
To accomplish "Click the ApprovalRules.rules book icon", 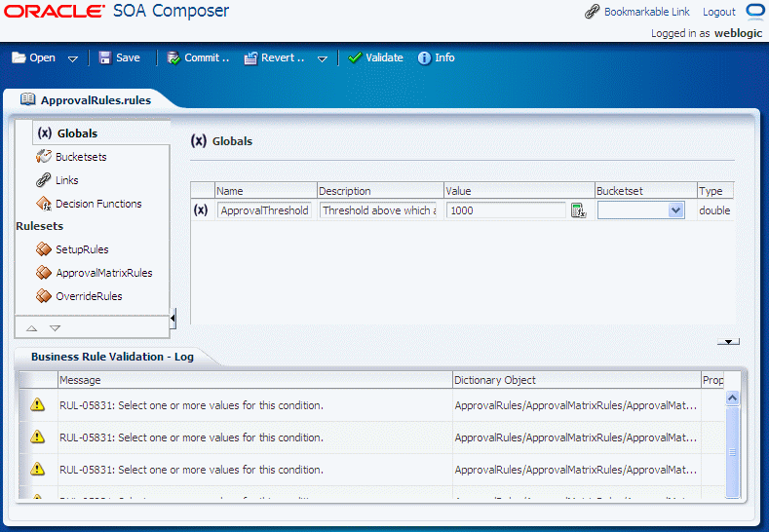I will click(x=27, y=99).
